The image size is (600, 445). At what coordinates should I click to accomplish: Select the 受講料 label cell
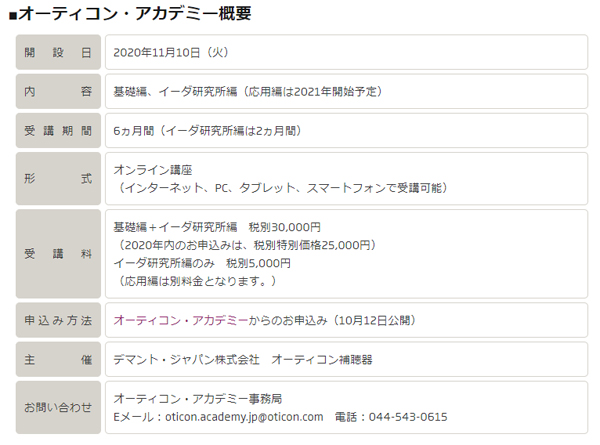click(58, 254)
